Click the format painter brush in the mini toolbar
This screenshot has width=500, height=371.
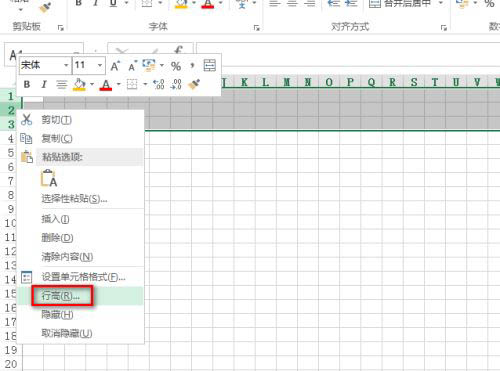click(x=194, y=84)
